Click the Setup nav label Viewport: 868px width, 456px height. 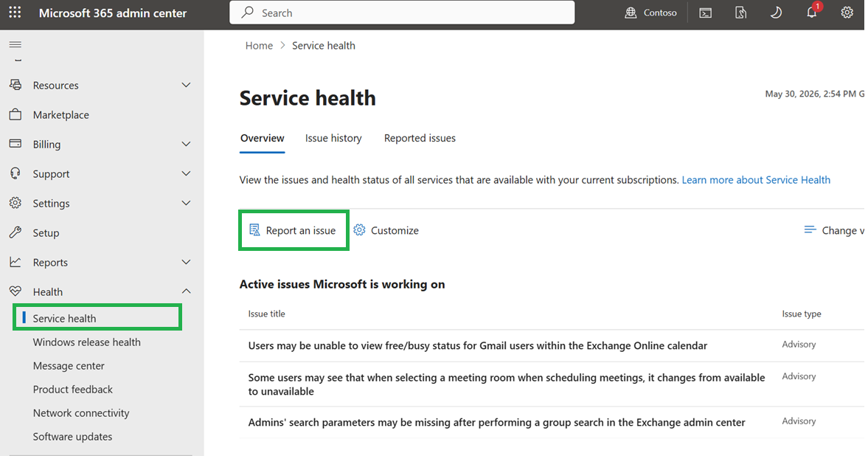point(46,232)
